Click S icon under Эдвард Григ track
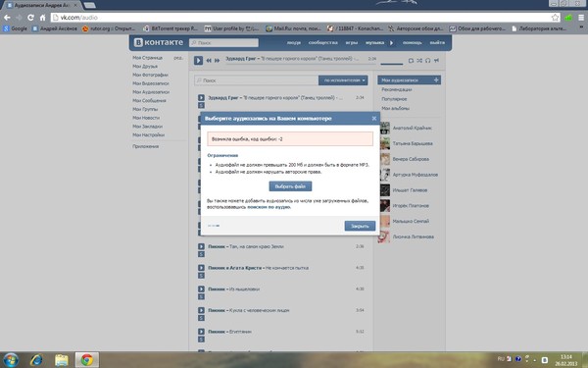 201,106
